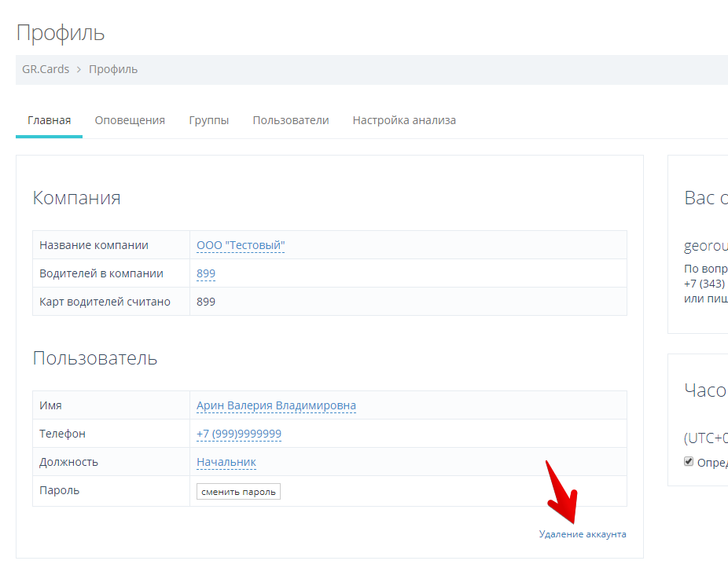
Task: Open the Группы tab
Action: click(x=208, y=120)
